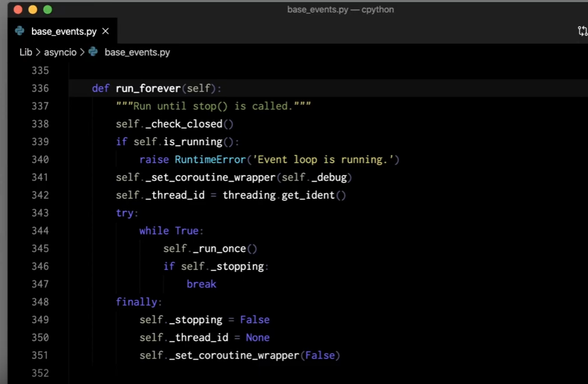Click line number 344 in the gutter
Image resolution: width=588 pixels, height=384 pixels.
tap(40, 231)
